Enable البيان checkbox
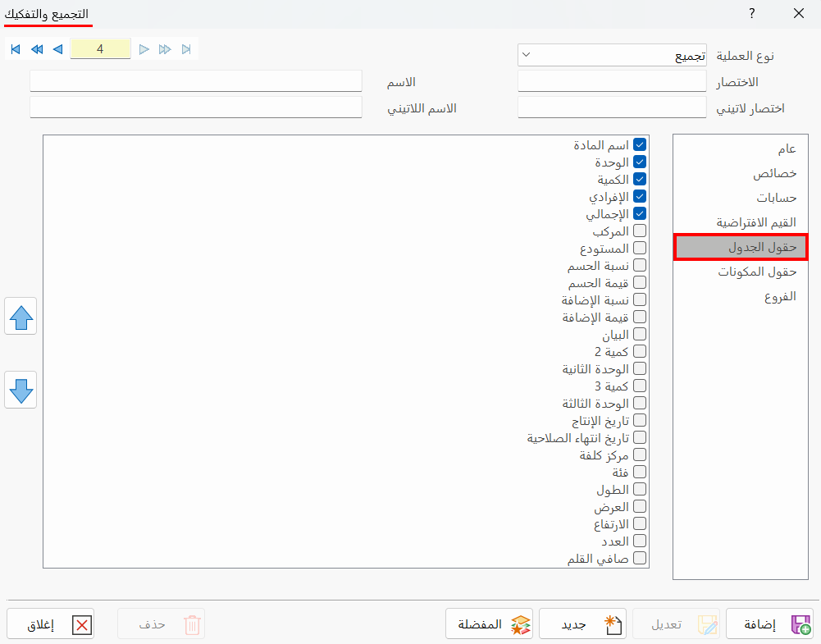The width and height of the screenshot is (821, 644). pos(639,334)
